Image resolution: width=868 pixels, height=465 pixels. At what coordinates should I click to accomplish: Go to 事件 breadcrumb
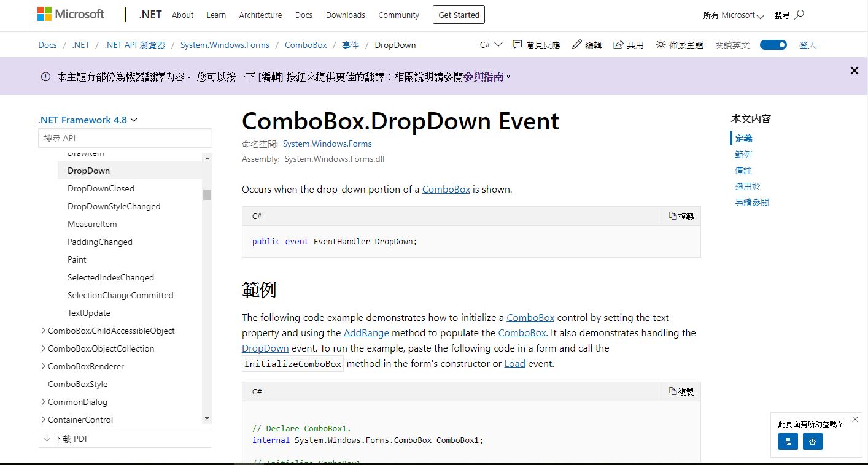pos(351,45)
